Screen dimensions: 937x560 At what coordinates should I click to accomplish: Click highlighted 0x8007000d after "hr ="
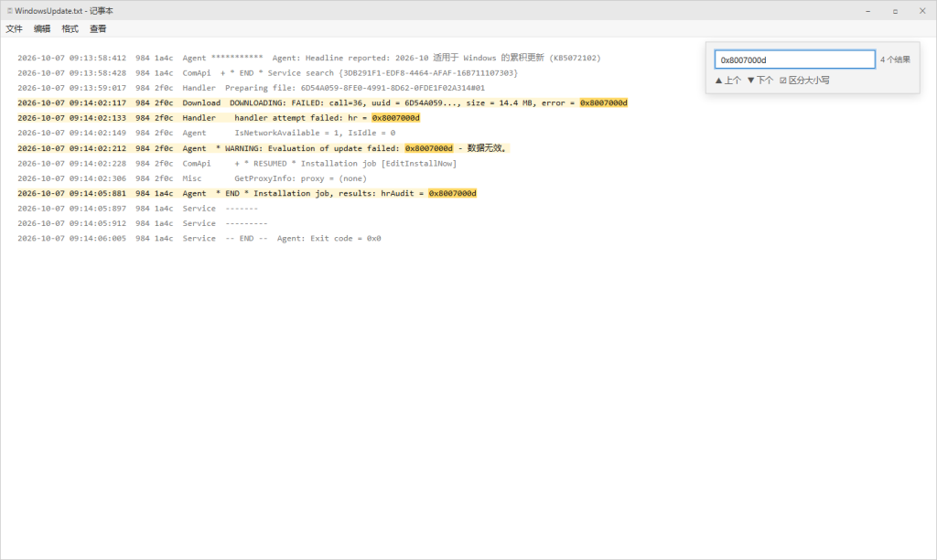pos(395,118)
